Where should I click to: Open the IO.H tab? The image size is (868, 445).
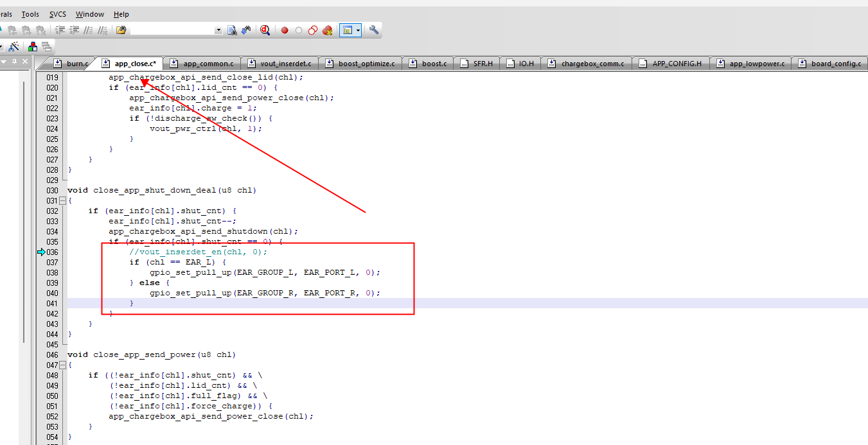[x=520, y=64]
